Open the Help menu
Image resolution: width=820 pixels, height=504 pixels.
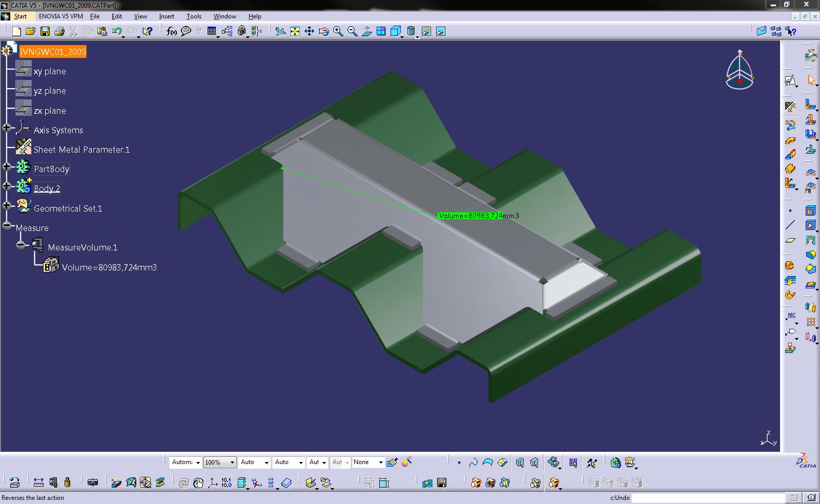[x=255, y=16]
